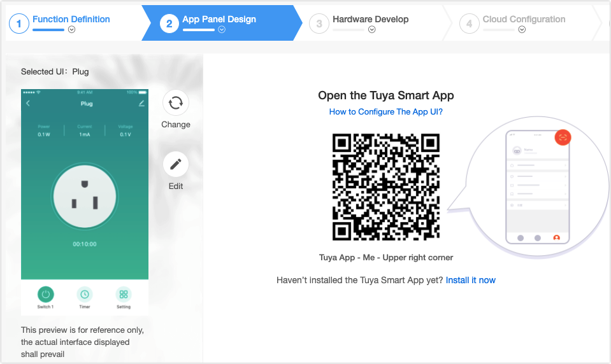Viewport: 611px width, 364px height.
Task: Tap the Switch 1 power icon in preview
Action: click(46, 294)
